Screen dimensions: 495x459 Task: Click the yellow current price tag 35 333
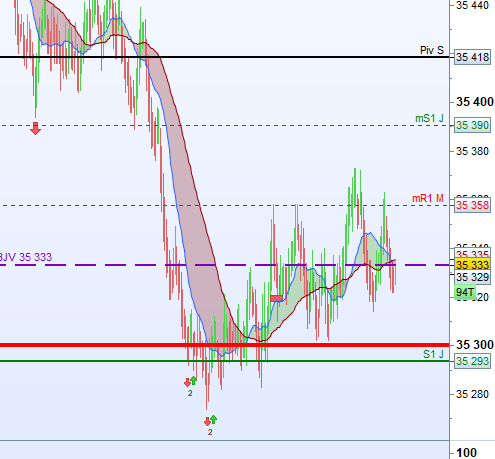pos(472,265)
